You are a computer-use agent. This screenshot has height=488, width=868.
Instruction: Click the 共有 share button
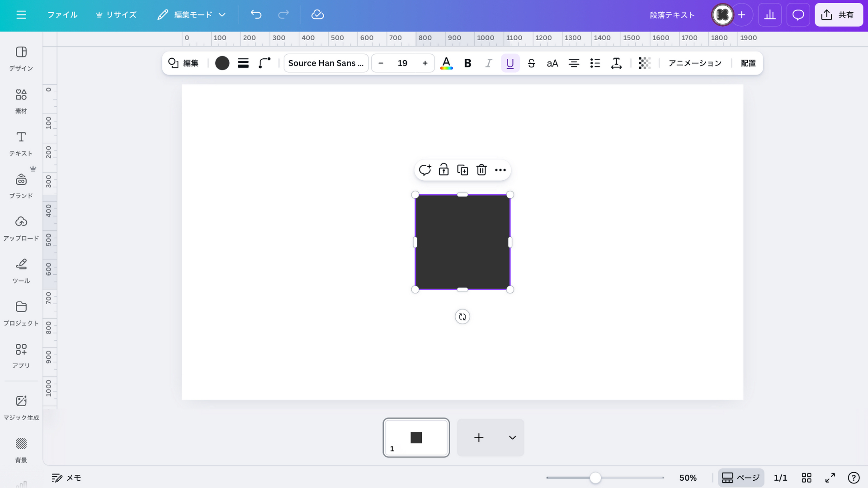839,14
